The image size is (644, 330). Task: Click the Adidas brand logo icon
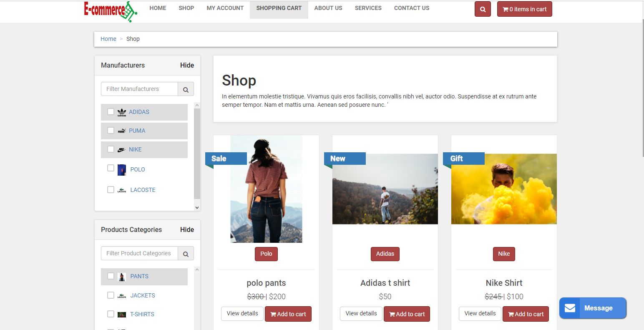[x=122, y=112]
